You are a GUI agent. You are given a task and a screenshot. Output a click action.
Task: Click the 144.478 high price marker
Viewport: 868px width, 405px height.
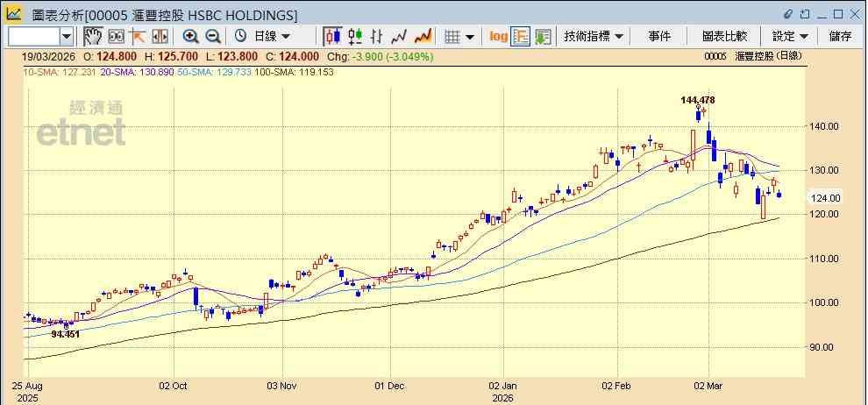[x=698, y=100]
